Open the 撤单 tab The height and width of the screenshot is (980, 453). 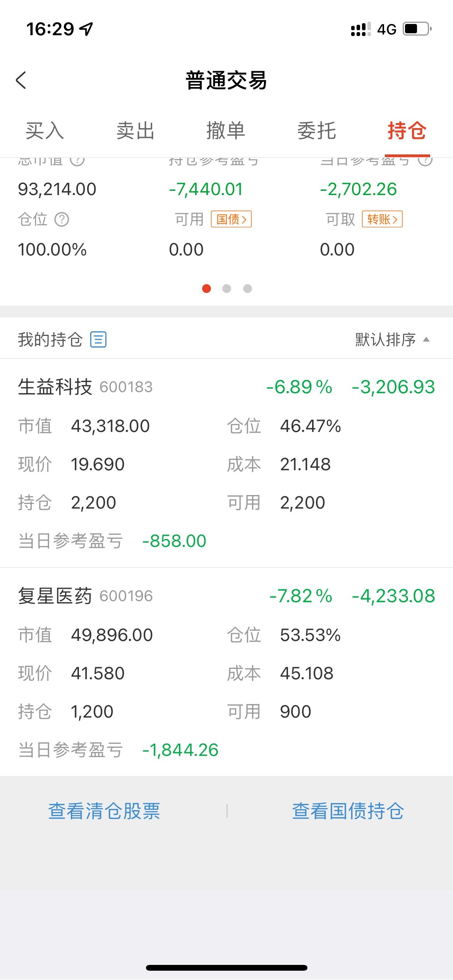226,130
